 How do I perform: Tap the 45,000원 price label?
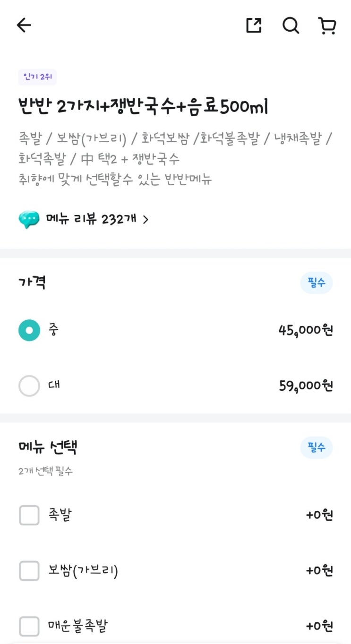[x=306, y=330]
